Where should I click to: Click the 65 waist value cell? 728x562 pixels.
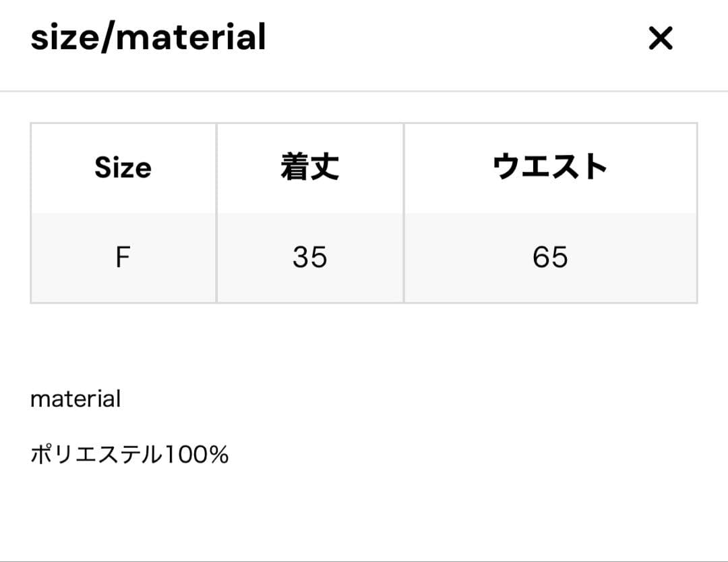click(x=550, y=257)
